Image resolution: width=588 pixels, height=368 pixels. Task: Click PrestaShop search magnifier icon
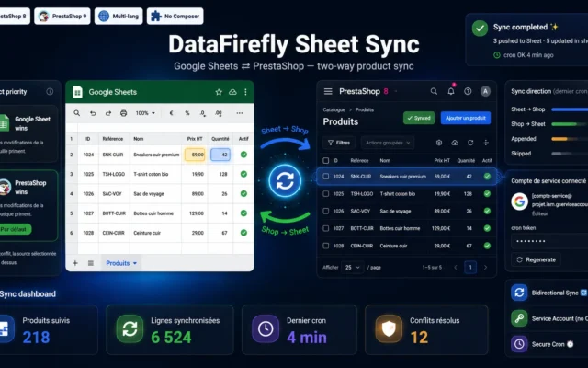434,91
